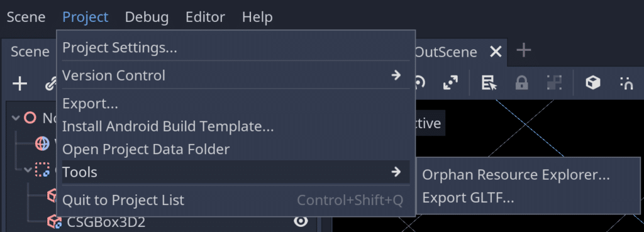Collapse the root node tree arrow
This screenshot has height=232, width=644.
point(16,118)
